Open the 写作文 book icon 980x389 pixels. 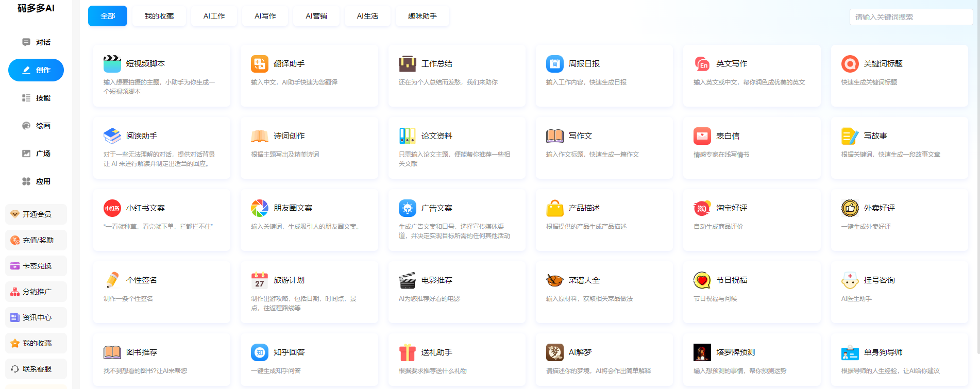pos(555,136)
